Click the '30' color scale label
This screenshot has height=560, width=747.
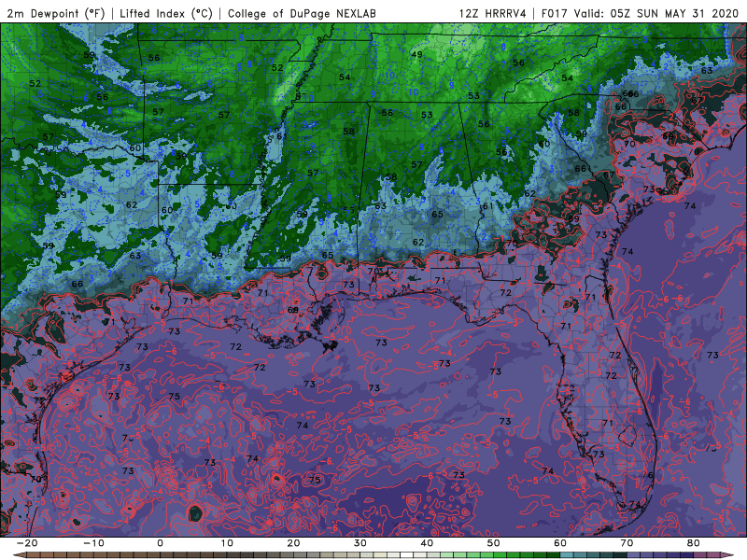(360, 543)
